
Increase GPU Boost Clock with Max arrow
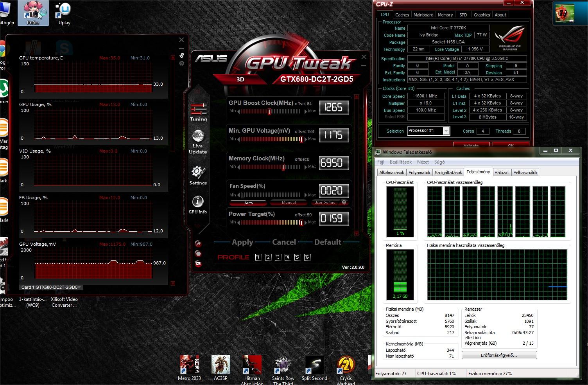(306, 111)
